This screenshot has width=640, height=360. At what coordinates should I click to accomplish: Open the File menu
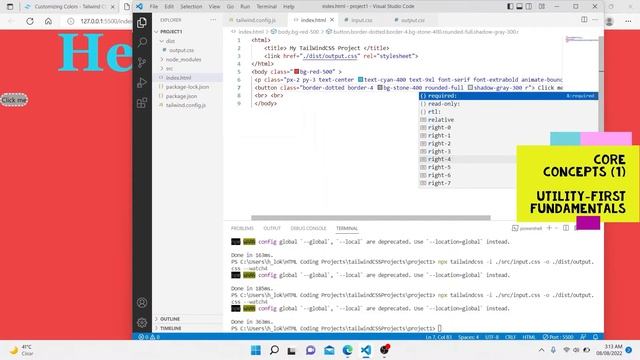pos(154,7)
